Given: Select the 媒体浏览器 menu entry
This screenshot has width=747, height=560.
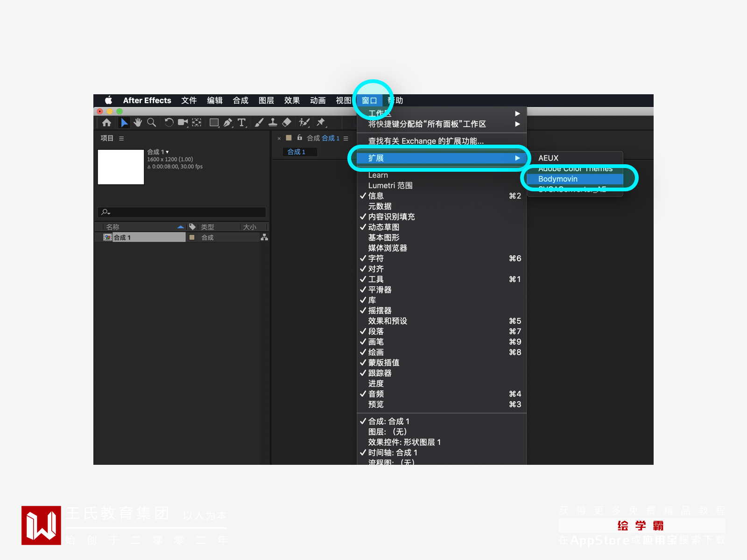Looking at the screenshot, I should 442,248.
